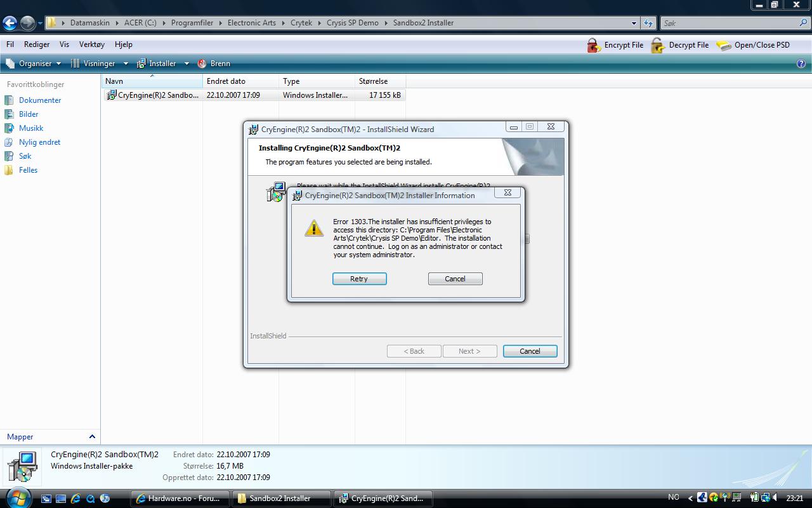The height and width of the screenshot is (508, 812).
Task: Open the Verktøy menu
Action: pyautogui.click(x=92, y=44)
